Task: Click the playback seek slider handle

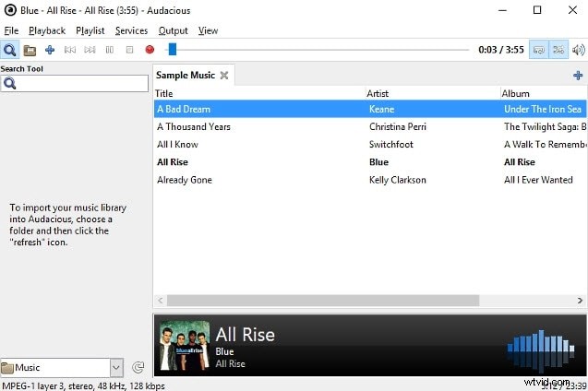Action: point(172,50)
